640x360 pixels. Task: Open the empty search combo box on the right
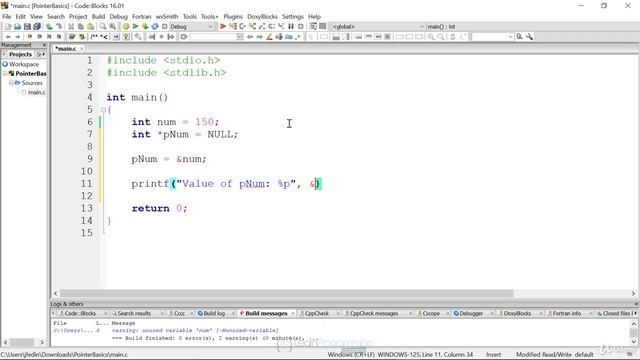point(493,37)
